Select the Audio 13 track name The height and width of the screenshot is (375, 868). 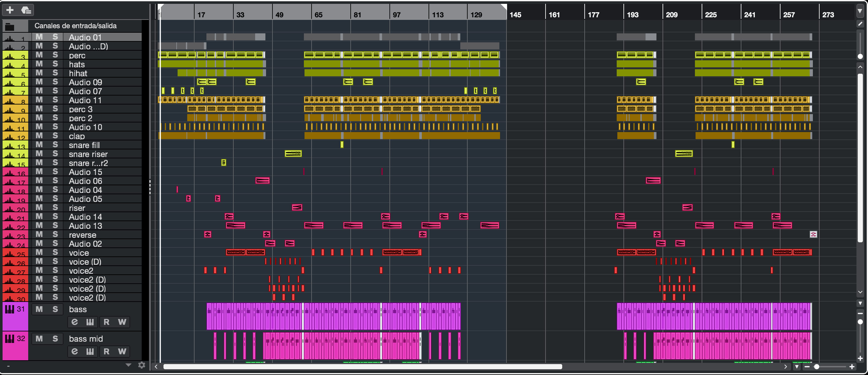tap(85, 226)
